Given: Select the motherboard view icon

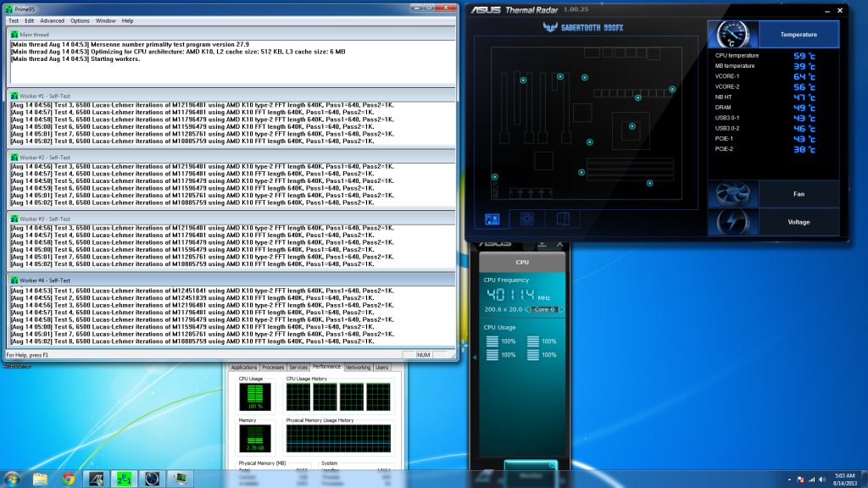Looking at the screenshot, I should (x=493, y=219).
